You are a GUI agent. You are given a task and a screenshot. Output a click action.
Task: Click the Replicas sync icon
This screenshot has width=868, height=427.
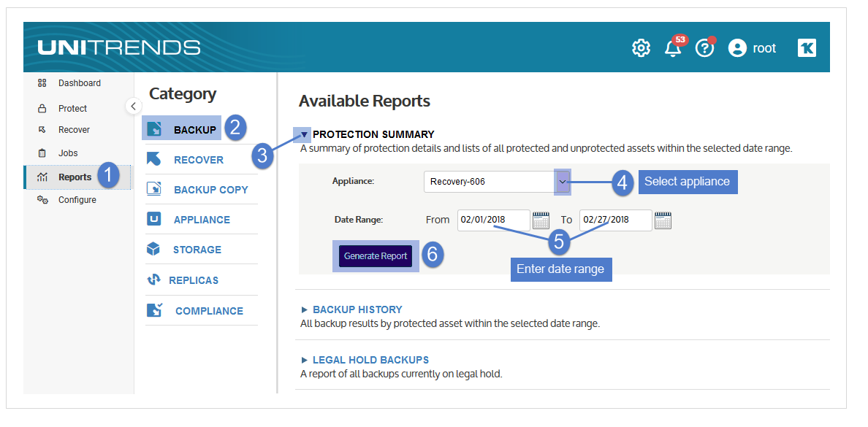(x=153, y=280)
